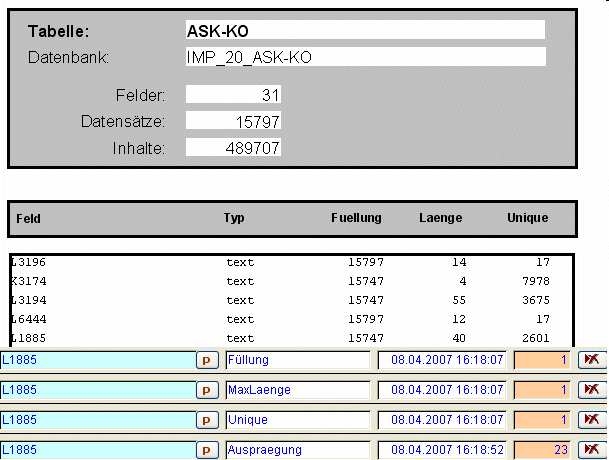
Task: Click the P button in the Unique row
Action: click(208, 420)
